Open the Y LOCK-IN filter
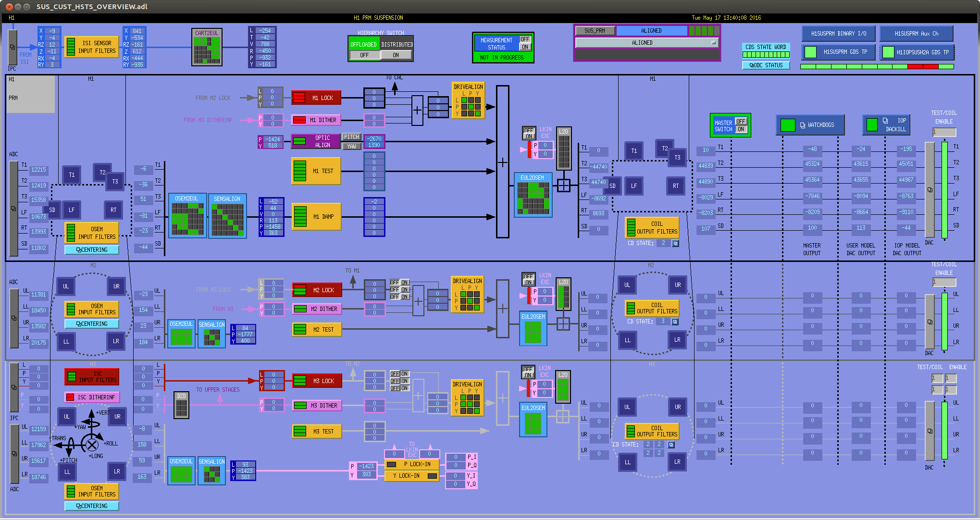The image size is (980, 520). [412, 476]
